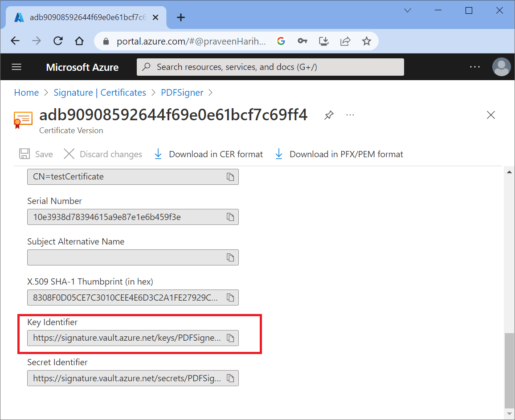515x420 pixels.
Task: Click the Key Identifier field
Action: coord(133,338)
